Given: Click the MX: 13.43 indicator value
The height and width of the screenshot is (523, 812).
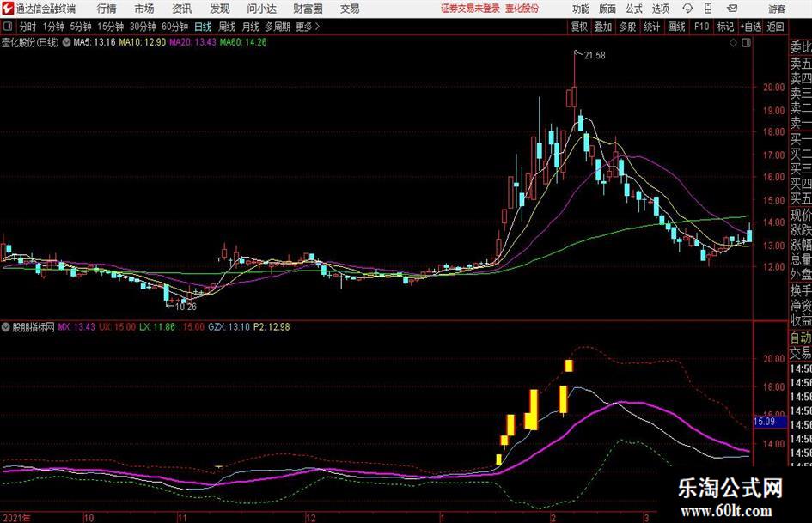Looking at the screenshot, I should click(76, 327).
